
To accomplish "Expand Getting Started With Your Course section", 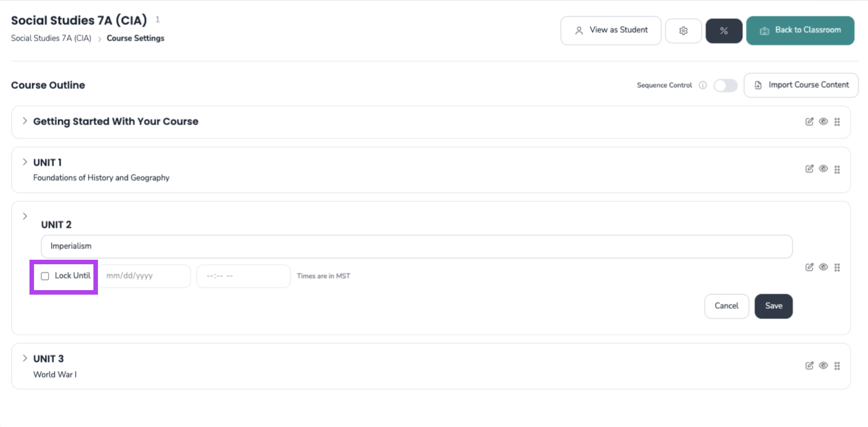I will 25,121.
